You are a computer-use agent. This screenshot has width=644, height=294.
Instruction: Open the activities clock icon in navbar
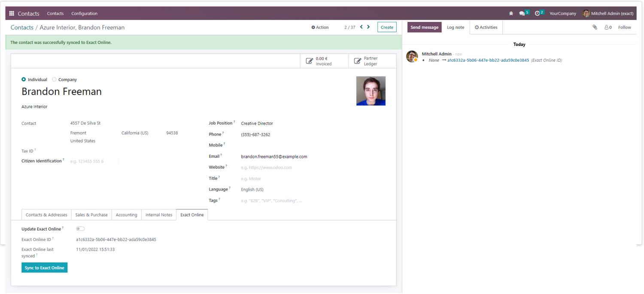tap(537, 14)
